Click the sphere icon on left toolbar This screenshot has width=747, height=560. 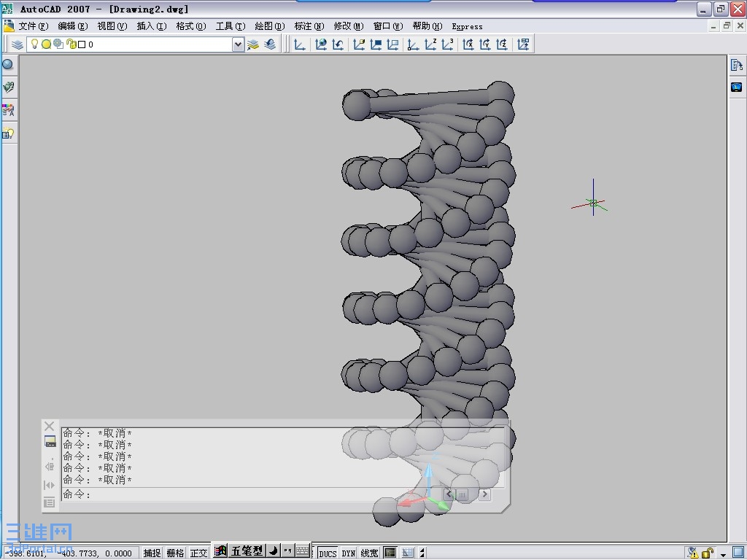point(8,64)
